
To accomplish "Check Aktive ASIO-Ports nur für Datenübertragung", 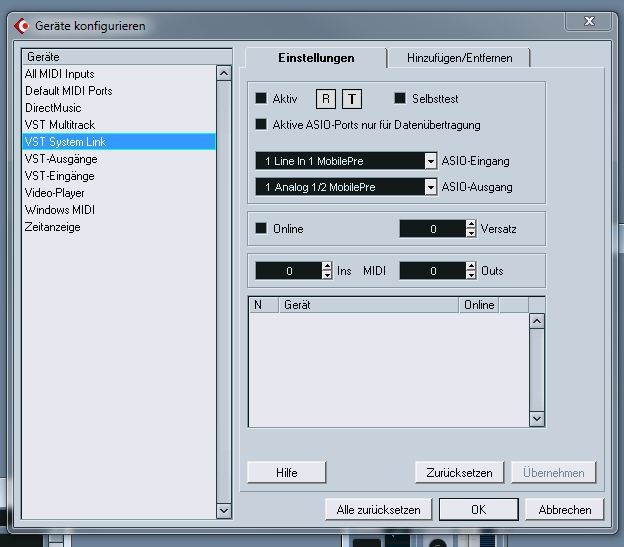I will (262, 125).
